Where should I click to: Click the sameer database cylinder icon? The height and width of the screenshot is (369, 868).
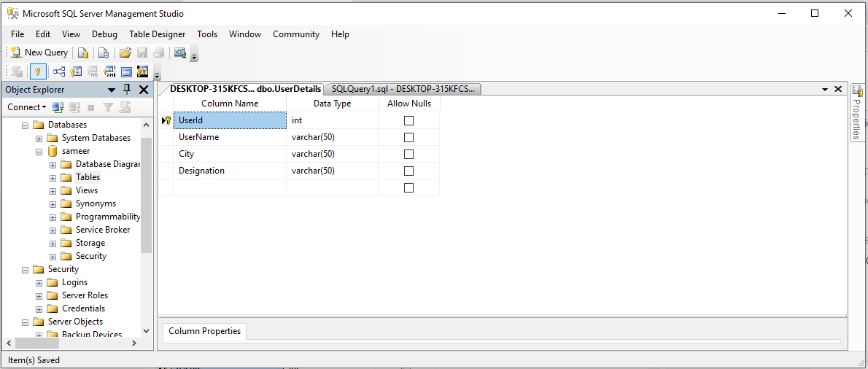click(x=53, y=151)
